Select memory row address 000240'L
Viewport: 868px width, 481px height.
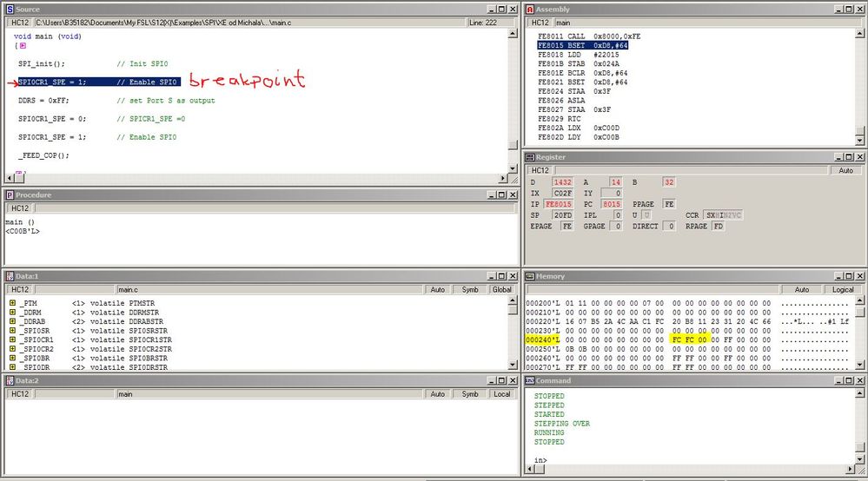click(542, 340)
